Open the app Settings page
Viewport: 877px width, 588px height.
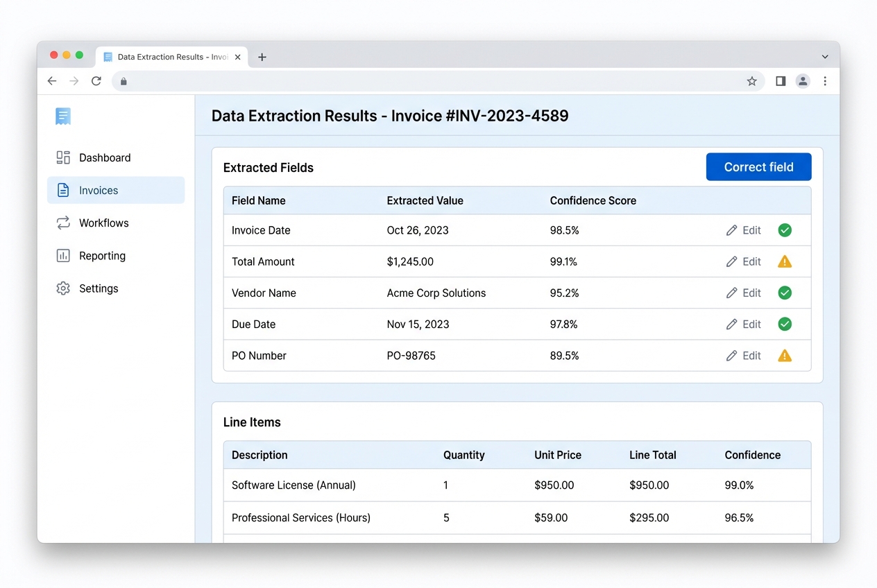98,288
